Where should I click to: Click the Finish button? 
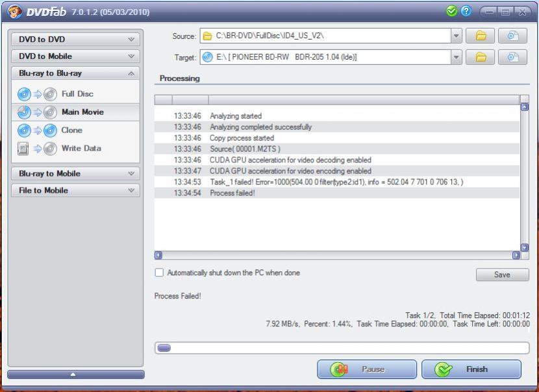(x=471, y=369)
